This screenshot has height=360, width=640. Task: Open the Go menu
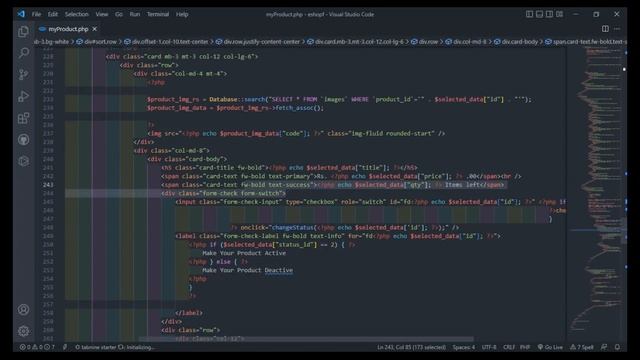[x=119, y=14]
